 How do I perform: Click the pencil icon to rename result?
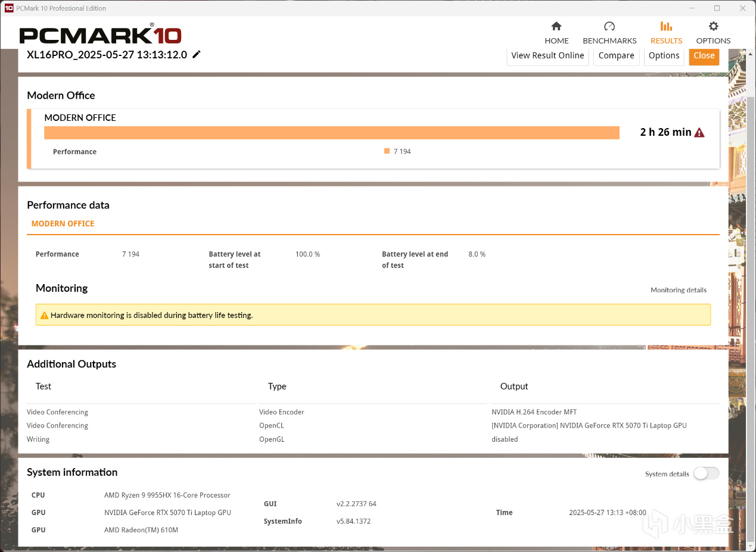197,55
